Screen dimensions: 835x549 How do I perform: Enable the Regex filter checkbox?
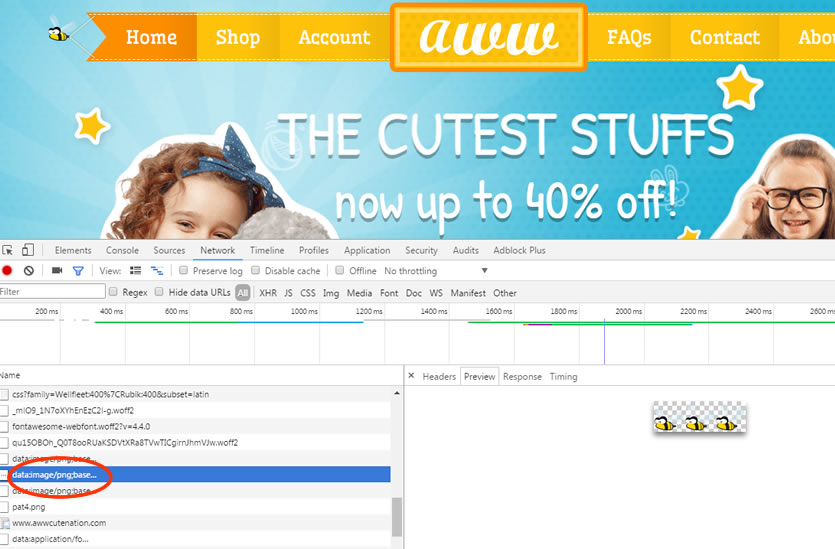(x=113, y=291)
